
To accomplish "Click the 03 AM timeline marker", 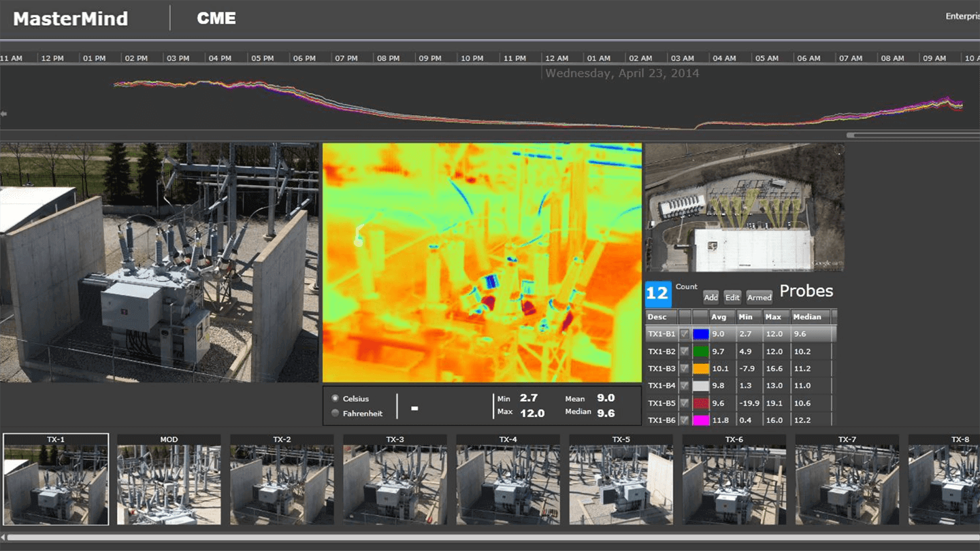I will (683, 59).
